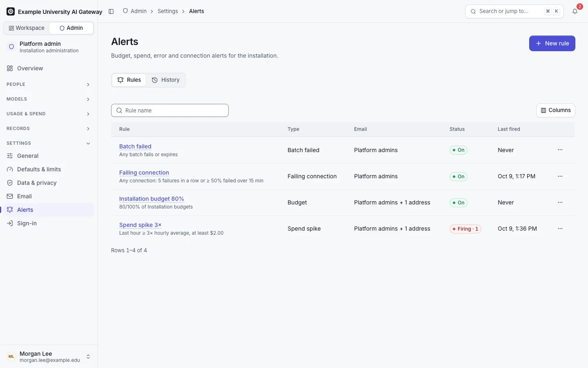Viewport: 588px width, 368px height.
Task: Expand the People section
Action: 49,84
